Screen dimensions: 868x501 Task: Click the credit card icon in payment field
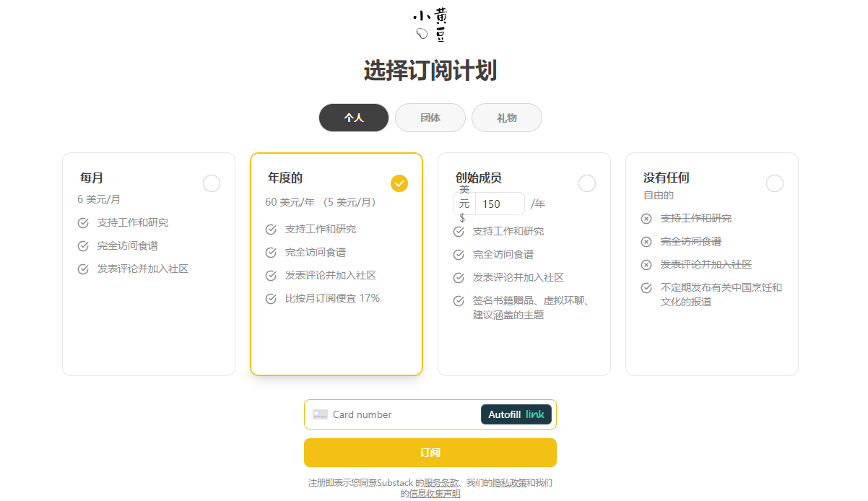pos(320,414)
